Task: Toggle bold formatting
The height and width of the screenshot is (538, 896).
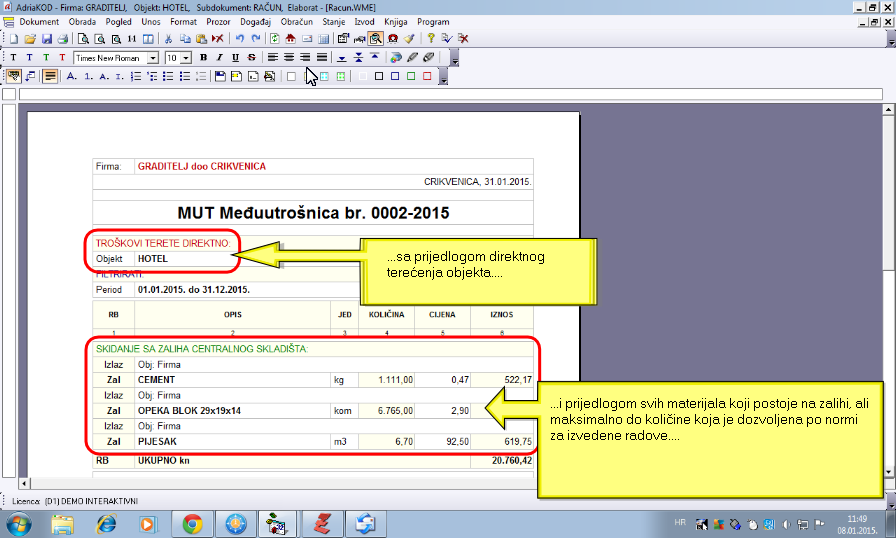Action: 203,58
